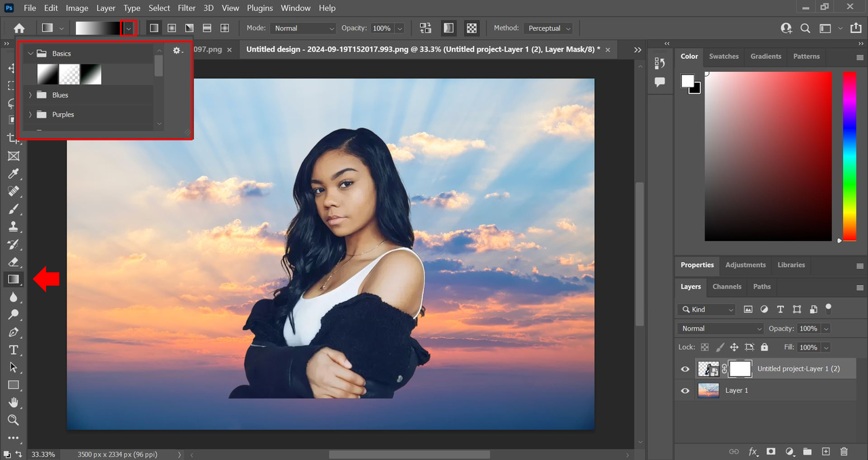Toggle the Transparency option button
The width and height of the screenshot is (868, 460).
pyautogui.click(x=471, y=28)
